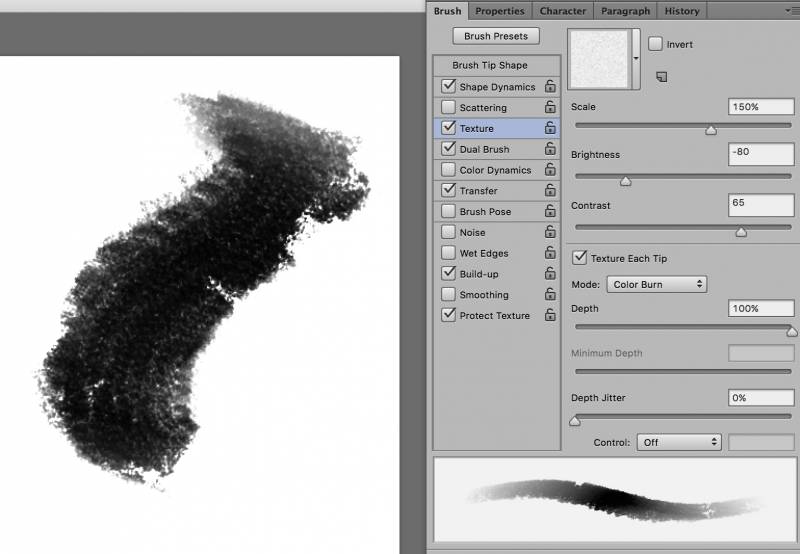The width and height of the screenshot is (800, 554).
Task: Click the lock icon beside Transfer
Action: (x=550, y=191)
